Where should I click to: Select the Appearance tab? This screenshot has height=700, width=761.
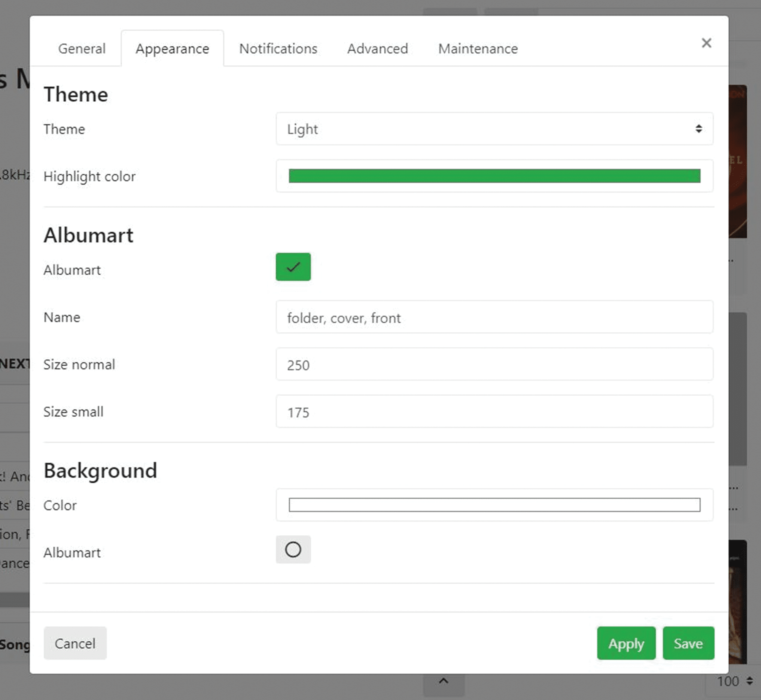pyautogui.click(x=172, y=48)
